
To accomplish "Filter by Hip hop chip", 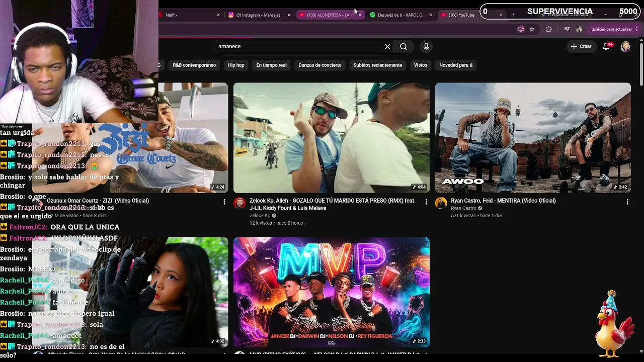I will tap(236, 65).
